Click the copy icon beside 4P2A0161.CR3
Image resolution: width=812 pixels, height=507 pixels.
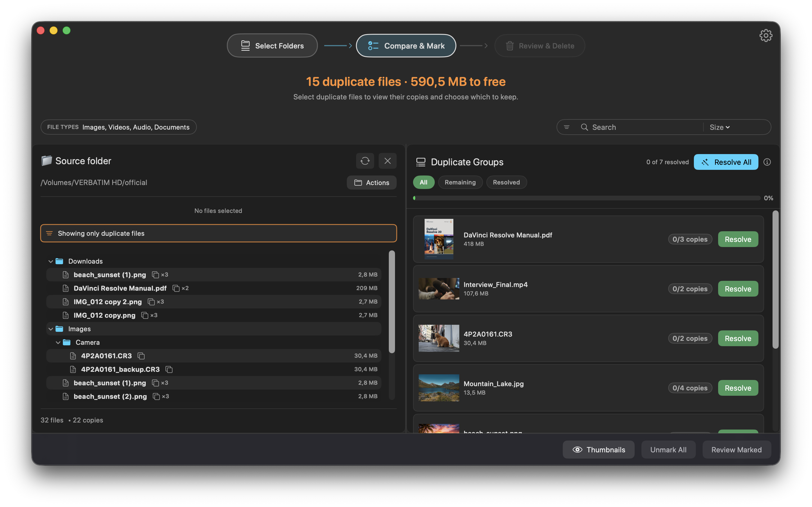[141, 356]
